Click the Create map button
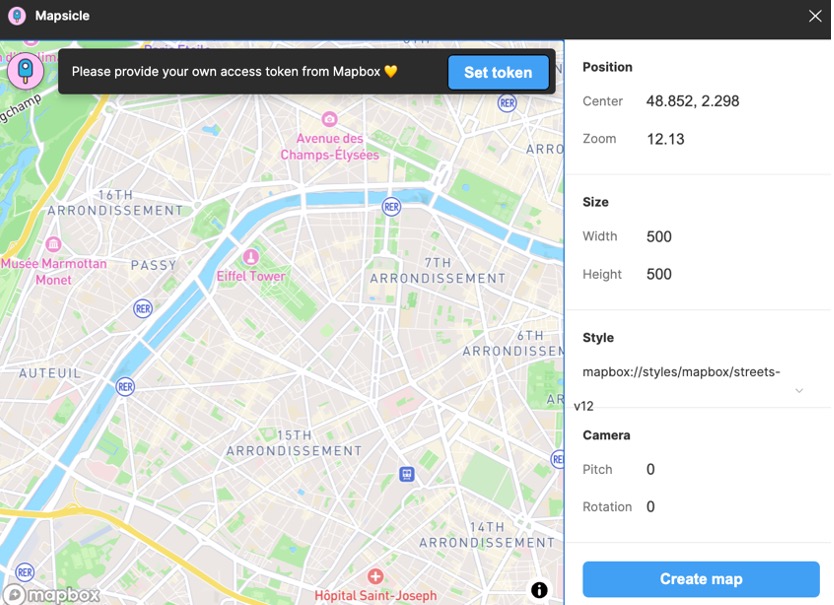 pos(700,579)
